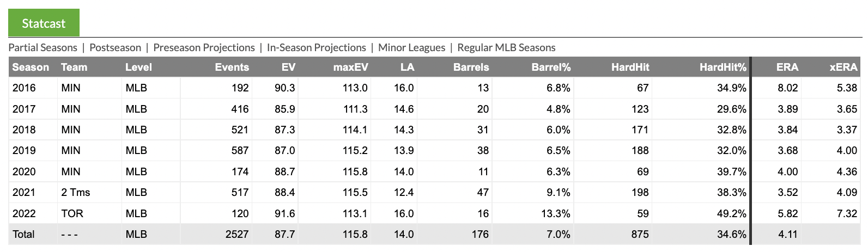Viewport: 868px width, 252px height.
Task: Select Preseason Projections link
Action: point(204,47)
